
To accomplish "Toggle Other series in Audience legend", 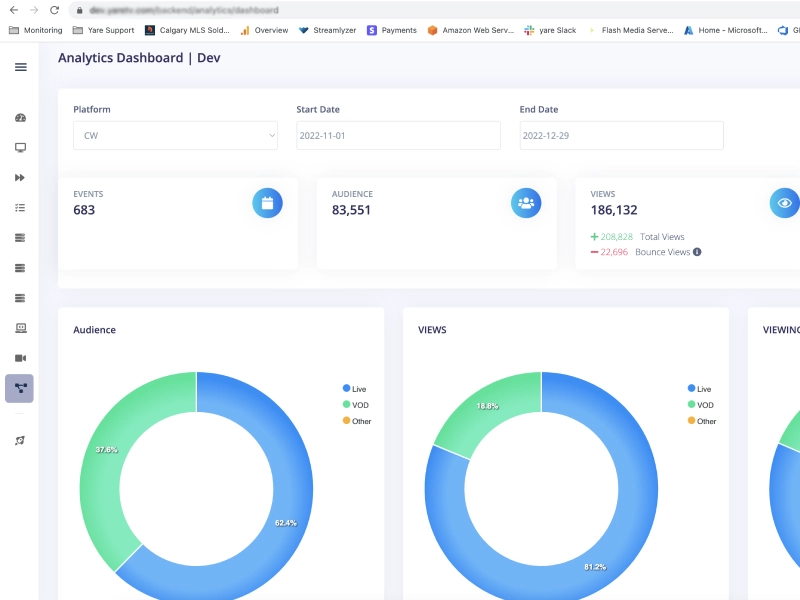I will (x=357, y=421).
